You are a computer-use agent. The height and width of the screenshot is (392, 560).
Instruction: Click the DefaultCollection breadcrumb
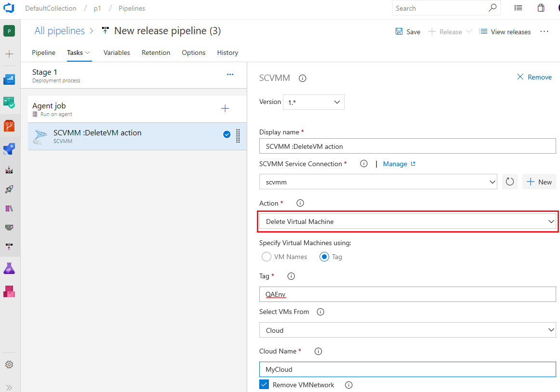(50, 8)
